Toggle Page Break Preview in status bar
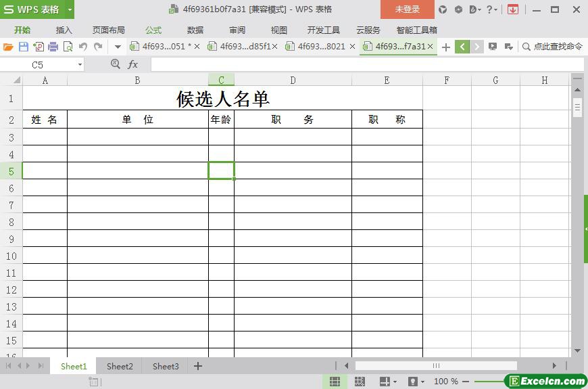 pos(360,382)
